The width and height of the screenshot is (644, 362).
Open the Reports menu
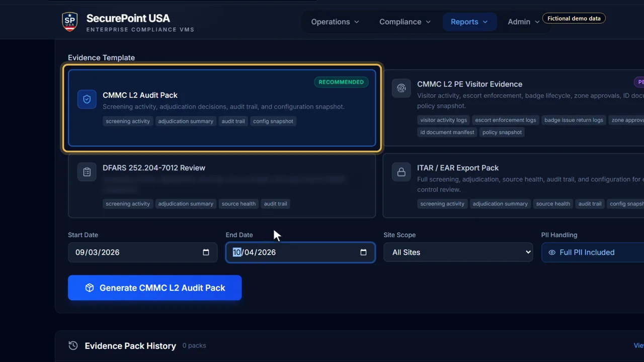tap(469, 22)
